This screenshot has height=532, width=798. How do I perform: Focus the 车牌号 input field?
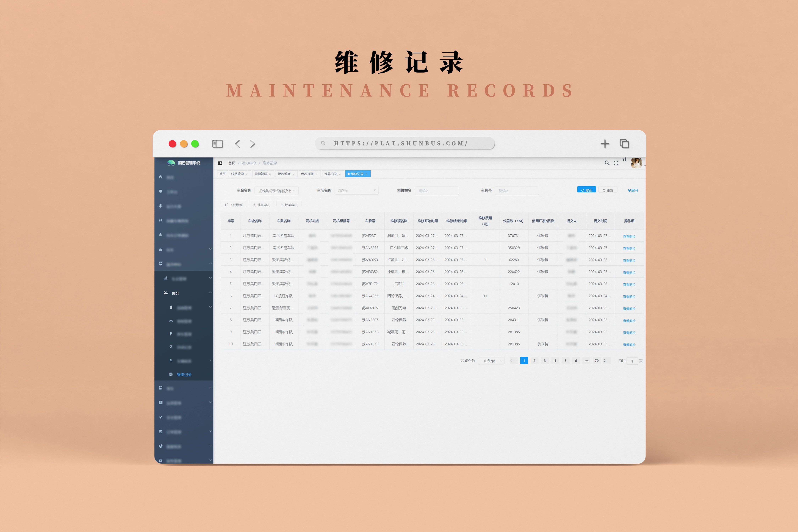point(517,191)
